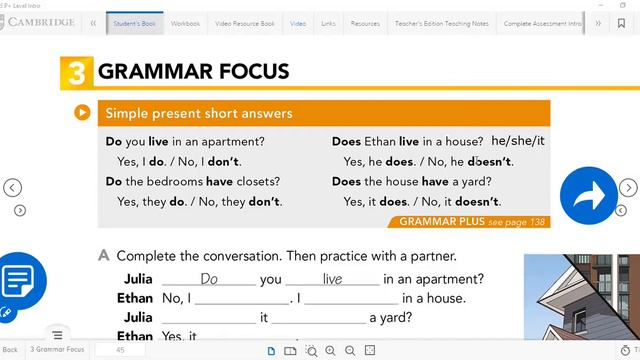
Task: Click the answer "live" in Julia's line
Action: tap(332, 279)
